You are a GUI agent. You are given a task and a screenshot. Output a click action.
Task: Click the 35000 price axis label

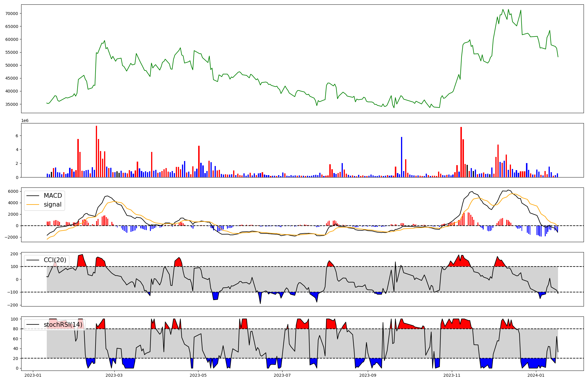[11, 104]
